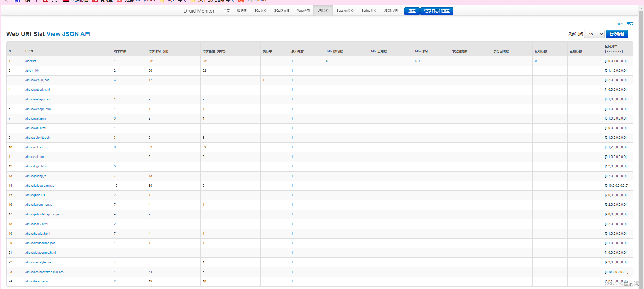Screen dimensions: 644x289
Task: Switch to the Spring监控 tab
Action: coord(369,11)
